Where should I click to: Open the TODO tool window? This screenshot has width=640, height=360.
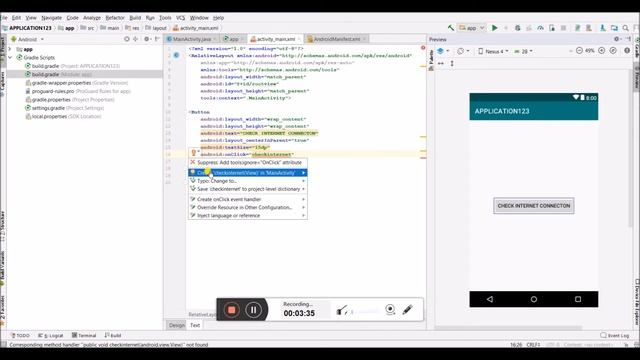(x=20, y=336)
